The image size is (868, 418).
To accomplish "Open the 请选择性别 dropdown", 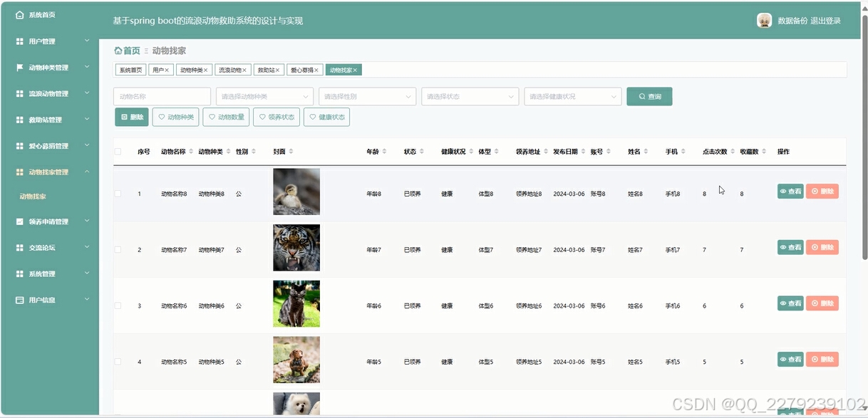I will point(367,96).
